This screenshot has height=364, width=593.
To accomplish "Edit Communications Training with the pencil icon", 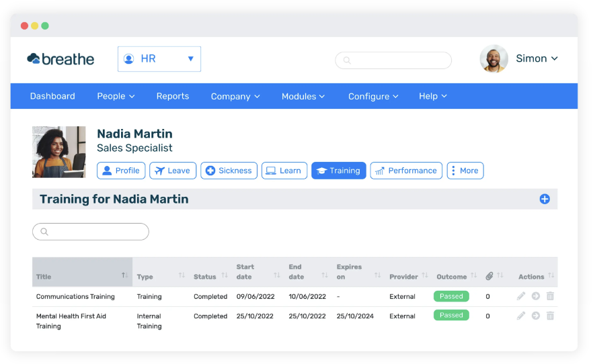I will click(521, 296).
